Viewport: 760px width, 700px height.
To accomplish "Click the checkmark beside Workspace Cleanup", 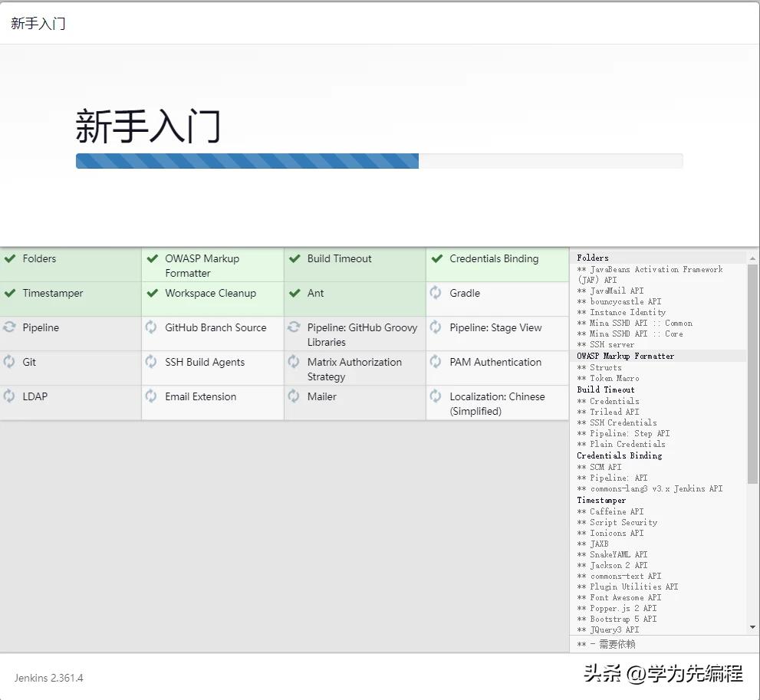I will click(x=153, y=293).
